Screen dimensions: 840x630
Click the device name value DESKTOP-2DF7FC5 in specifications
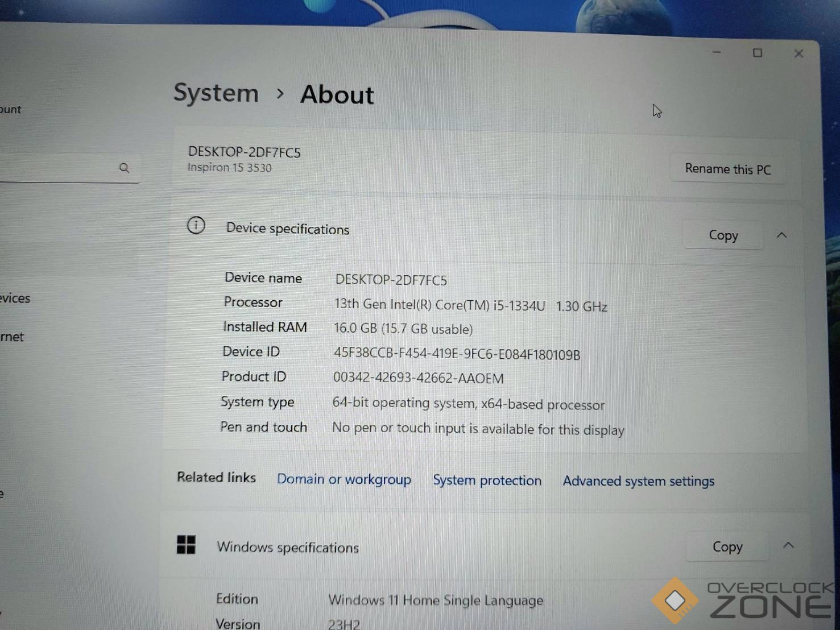point(391,280)
